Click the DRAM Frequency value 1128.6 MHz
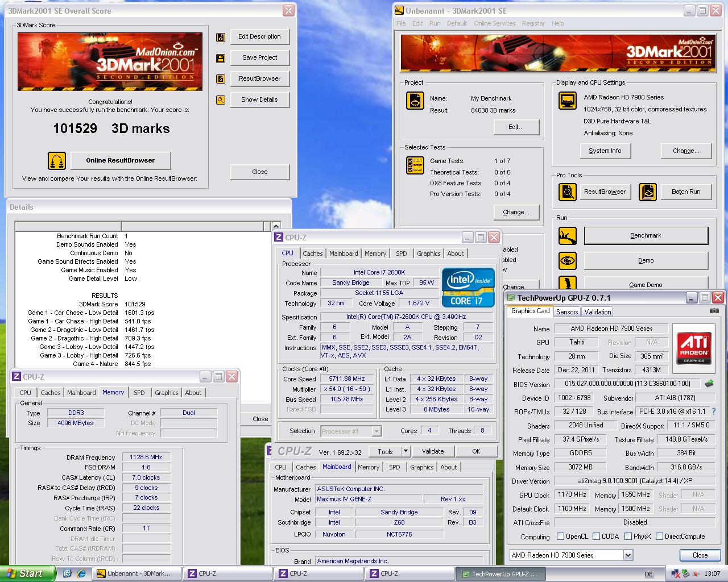Viewport: 728px width, 582px height. click(x=146, y=458)
